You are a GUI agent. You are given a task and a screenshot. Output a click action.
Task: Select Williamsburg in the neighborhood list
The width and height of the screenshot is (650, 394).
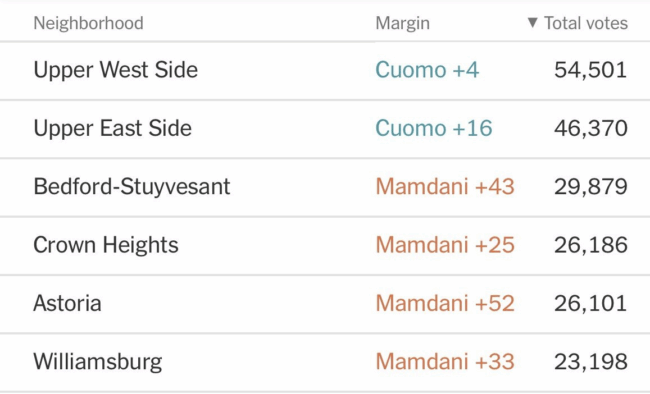click(98, 362)
